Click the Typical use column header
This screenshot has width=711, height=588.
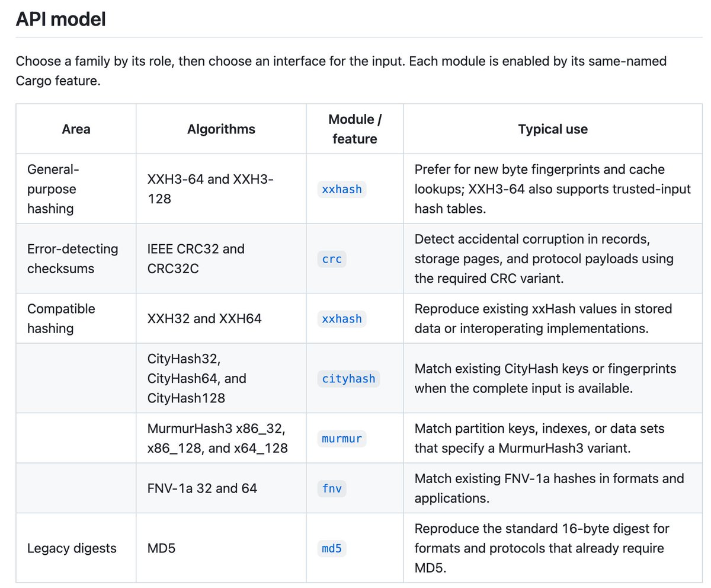553,129
